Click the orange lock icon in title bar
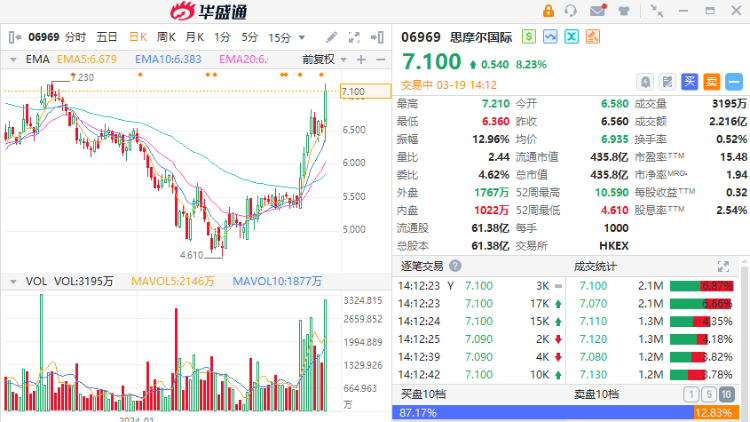750x422 pixels. click(548, 11)
